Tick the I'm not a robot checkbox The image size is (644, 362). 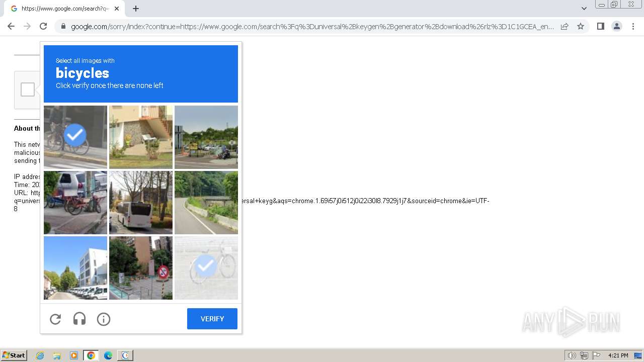28,89
